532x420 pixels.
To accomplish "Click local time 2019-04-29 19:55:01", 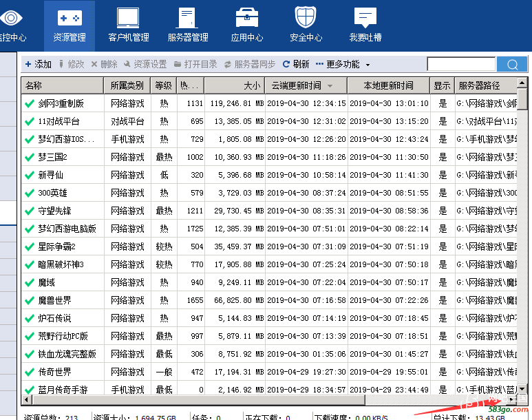I will coord(389,372).
